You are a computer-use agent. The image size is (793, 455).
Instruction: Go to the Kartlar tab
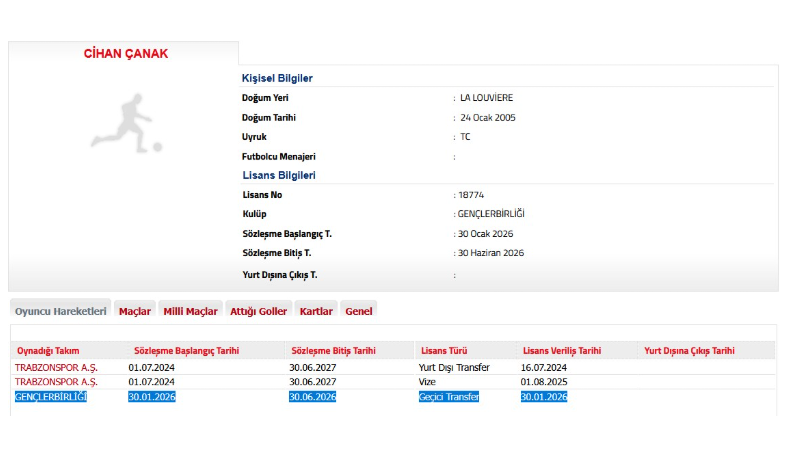(316, 311)
